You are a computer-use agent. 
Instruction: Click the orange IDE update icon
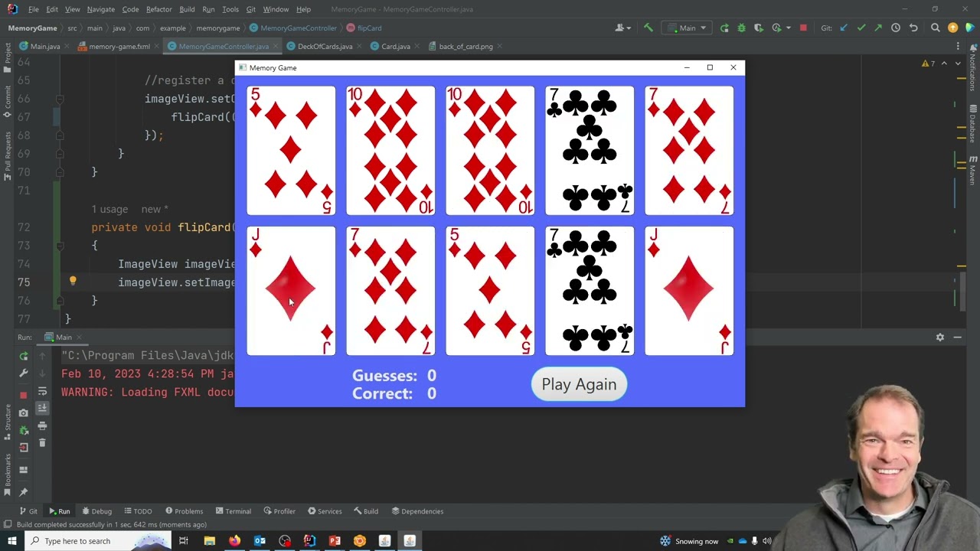(952, 28)
